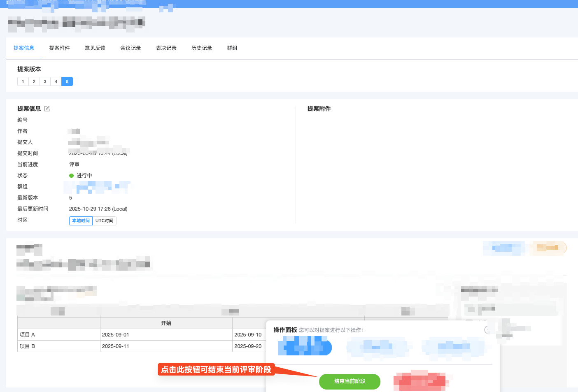The height and width of the screenshot is (392, 578).
Task: Click the green 进行中 status indicator
Action: 71,175
